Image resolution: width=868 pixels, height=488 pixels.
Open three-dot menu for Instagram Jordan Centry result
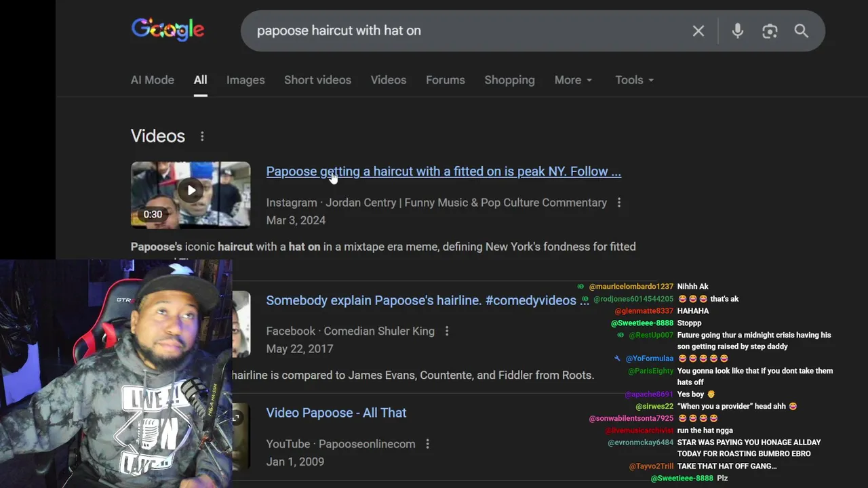coord(619,203)
